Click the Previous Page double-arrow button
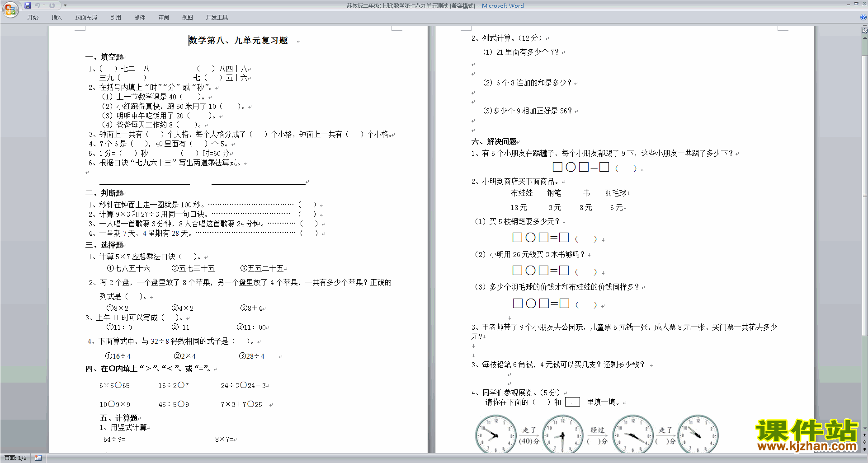The image size is (868, 463). point(865,435)
